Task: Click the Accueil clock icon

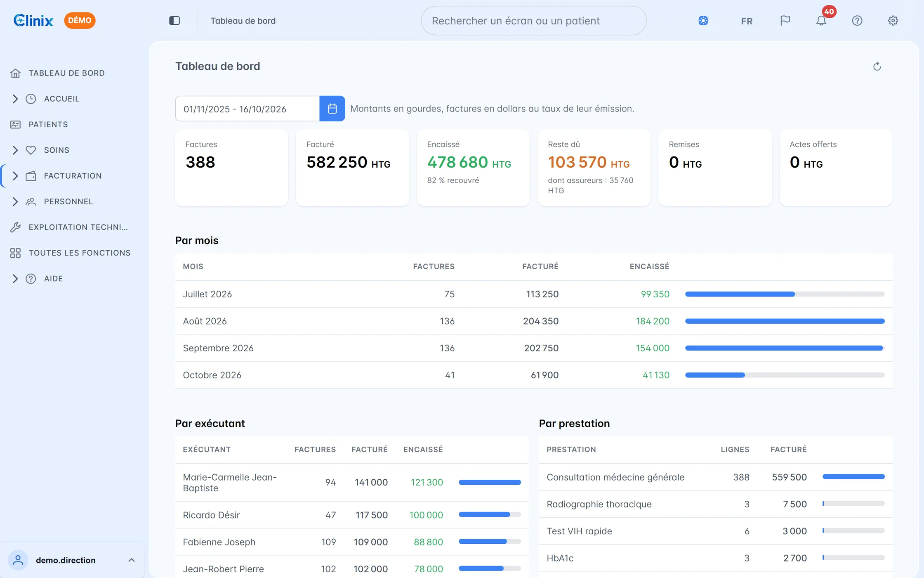Action: coord(31,99)
